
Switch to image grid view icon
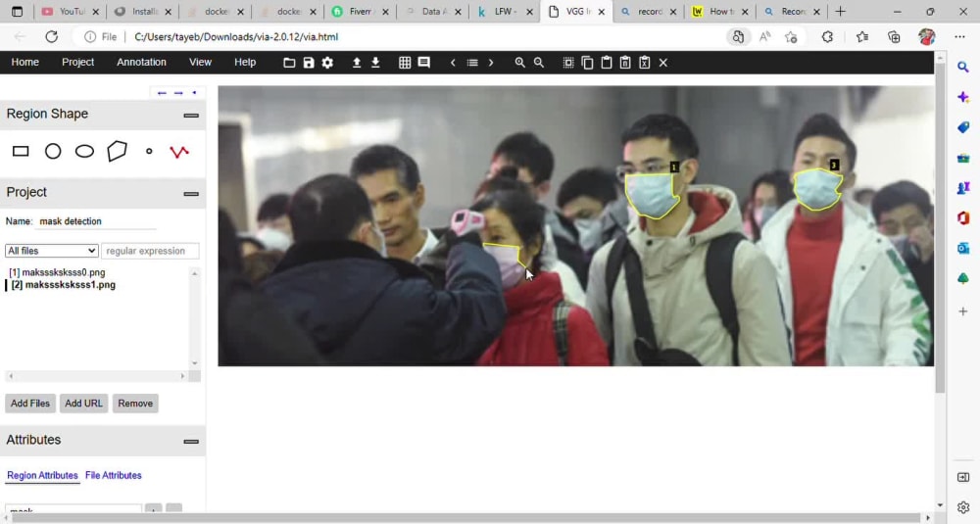point(405,63)
